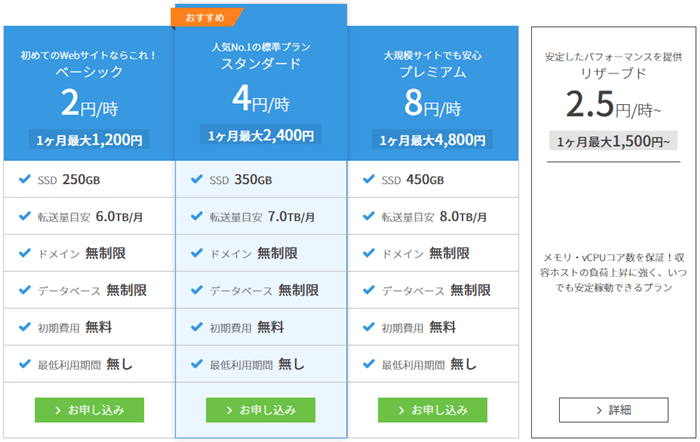
Task: Click 転送量目安 6.0TB/月 text
Action: pos(90,217)
